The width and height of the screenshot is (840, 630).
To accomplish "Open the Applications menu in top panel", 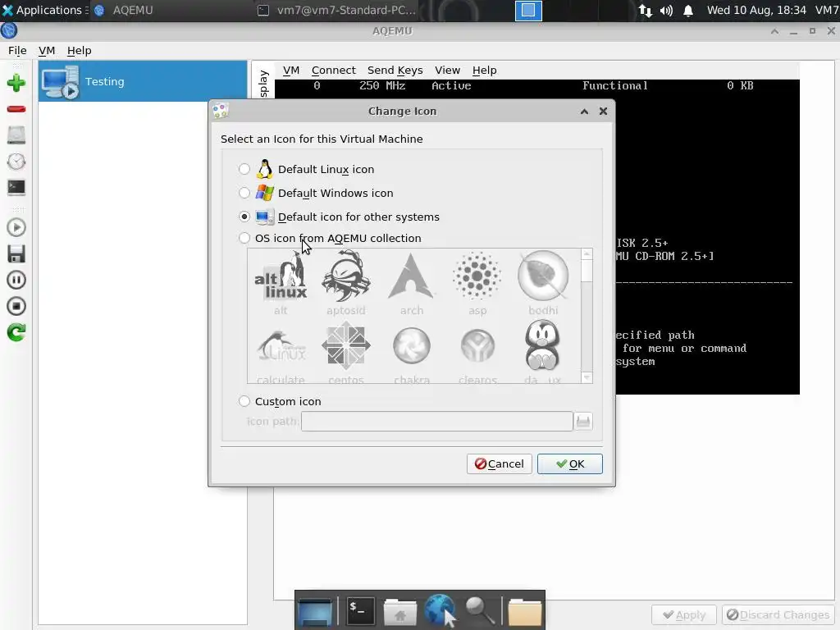I will (x=44, y=10).
